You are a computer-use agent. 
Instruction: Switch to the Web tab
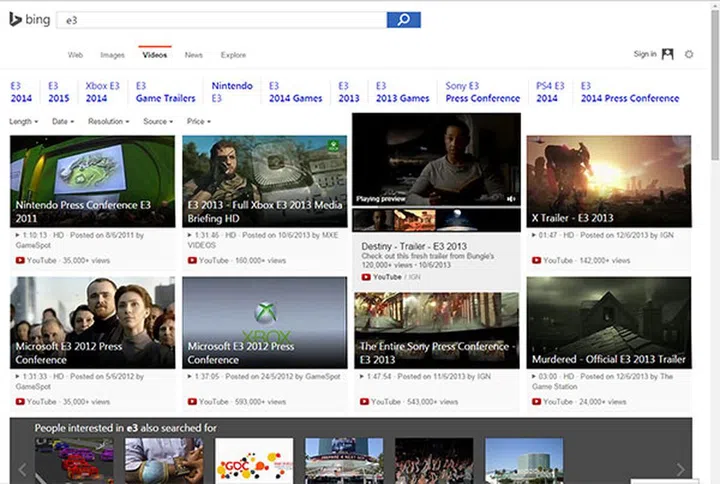coord(75,55)
